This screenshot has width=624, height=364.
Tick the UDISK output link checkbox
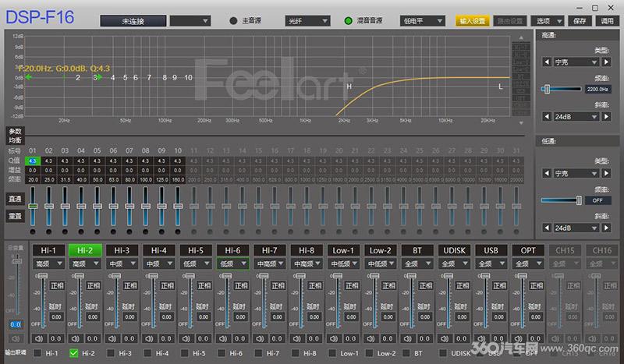(x=442, y=353)
